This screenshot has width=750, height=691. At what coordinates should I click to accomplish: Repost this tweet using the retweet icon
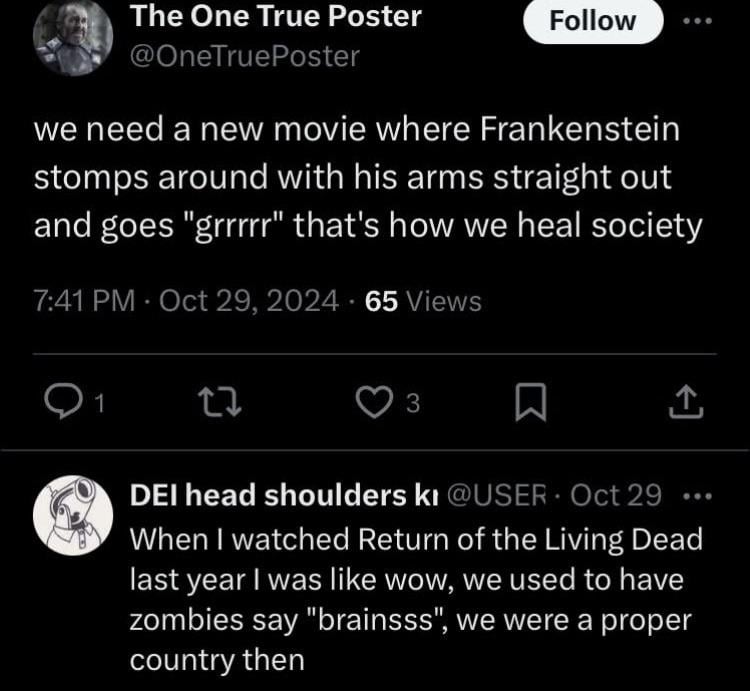tap(215, 403)
